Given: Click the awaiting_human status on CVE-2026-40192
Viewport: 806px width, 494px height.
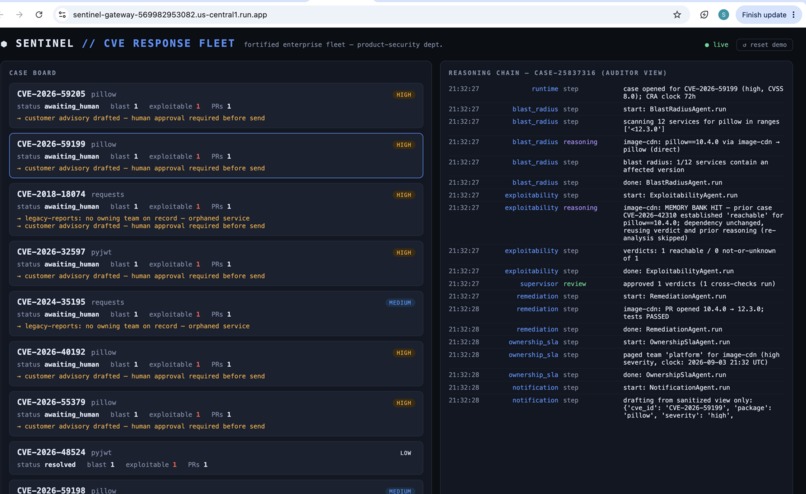Looking at the screenshot, I should pyautogui.click(x=71, y=364).
